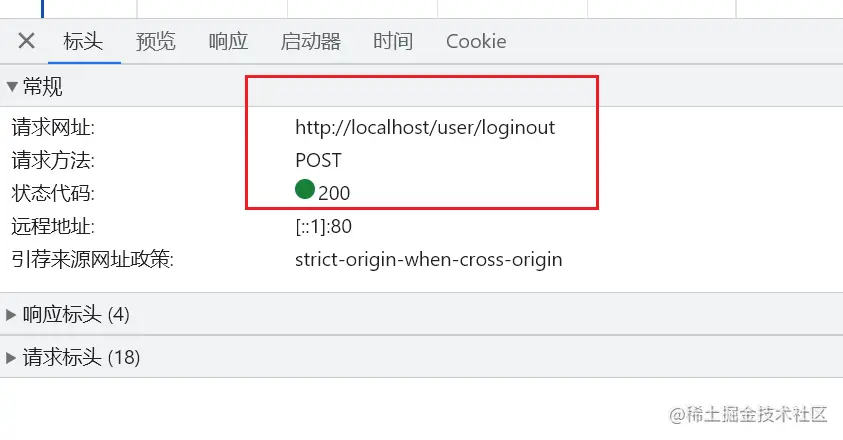The width and height of the screenshot is (843, 440).
Task: Open the Cookie tab
Action: (x=476, y=41)
